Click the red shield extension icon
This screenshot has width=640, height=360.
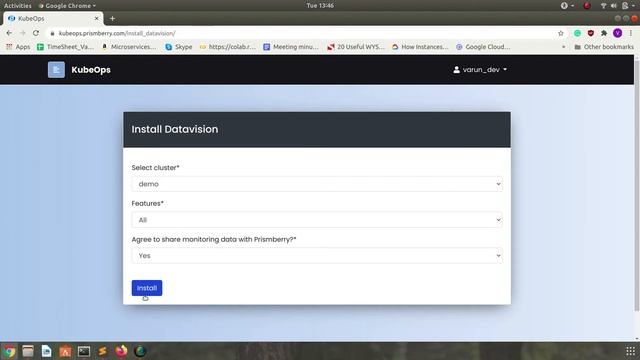click(591, 33)
